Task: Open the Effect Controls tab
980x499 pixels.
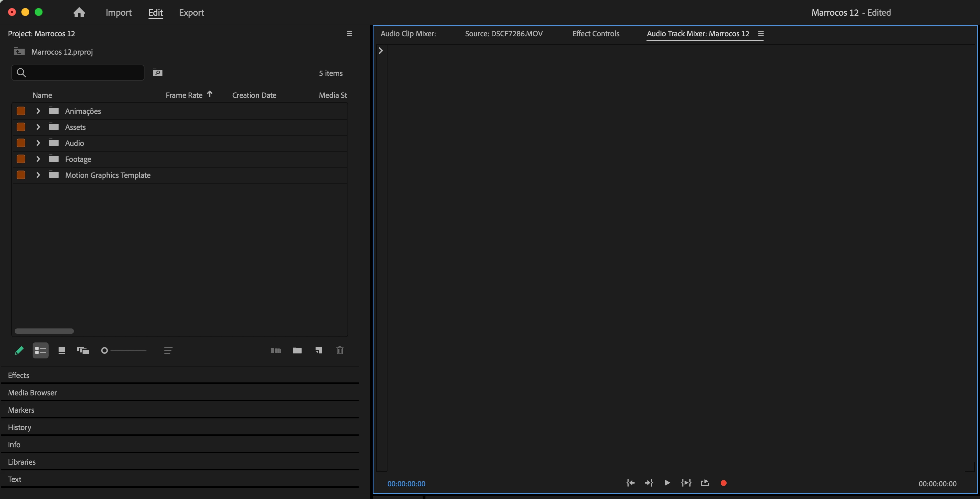Action: click(x=596, y=34)
